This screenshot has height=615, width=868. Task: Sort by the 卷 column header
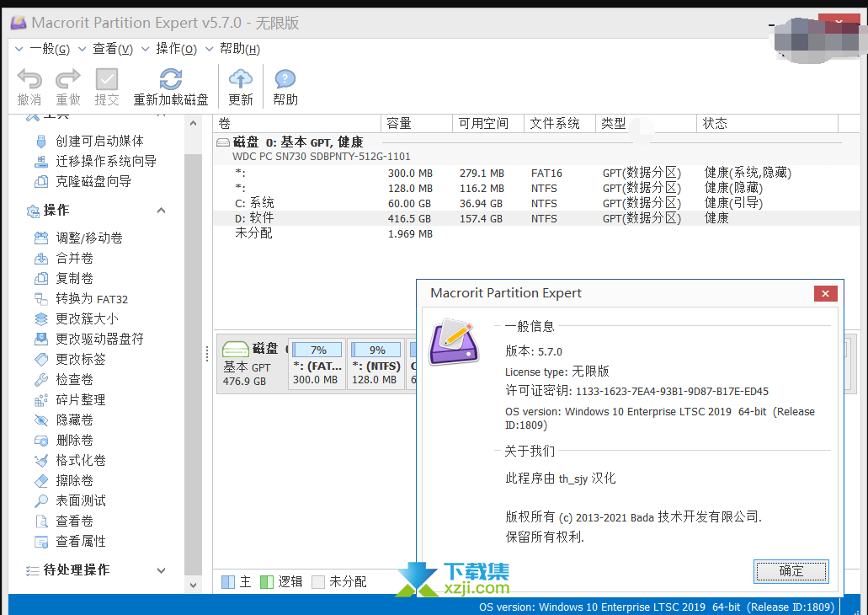click(296, 124)
